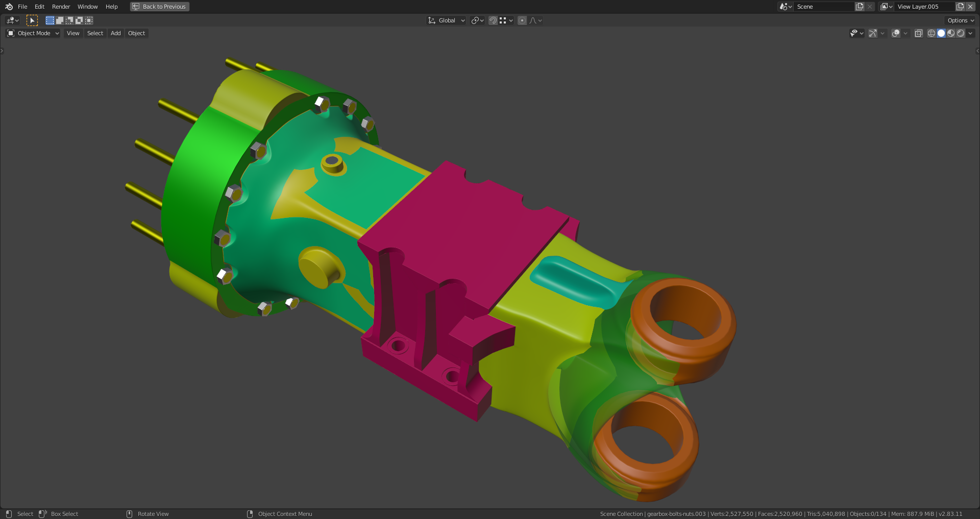Viewport: 980px width, 519px height.
Task: Expand the right sidebar arrow
Action: tap(977, 51)
